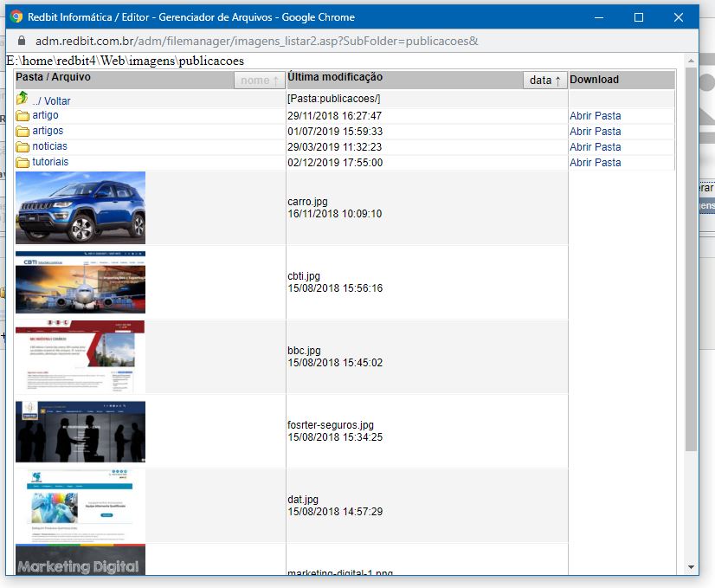The image size is (715, 588).
Task: Click the Pasta / Arquivo column header
Action: pos(53,76)
